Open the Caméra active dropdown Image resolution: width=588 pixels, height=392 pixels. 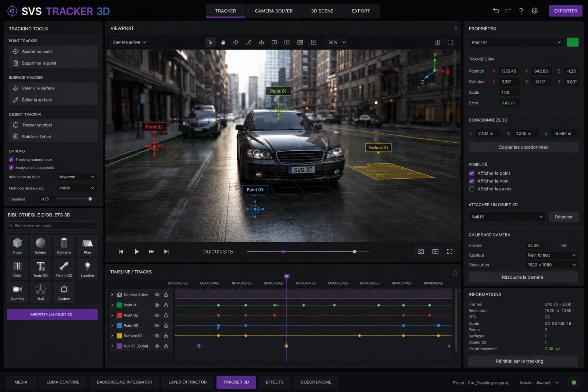point(129,42)
